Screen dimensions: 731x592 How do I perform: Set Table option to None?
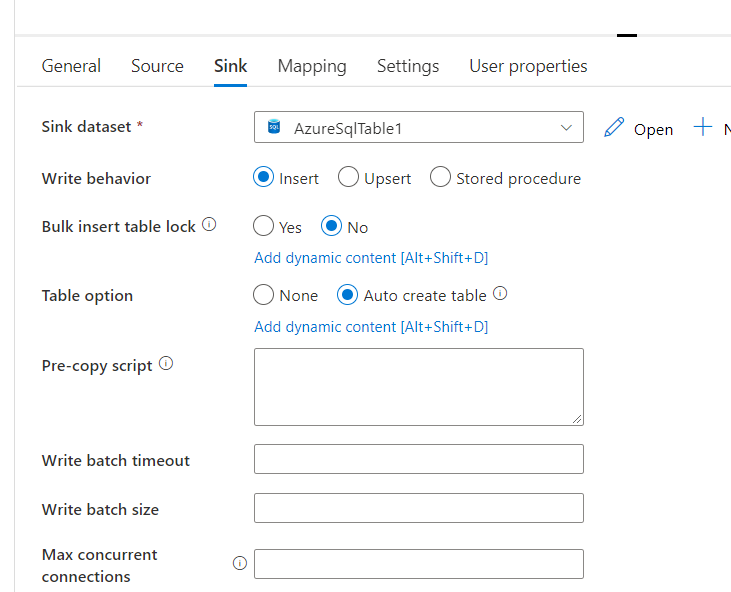(263, 295)
